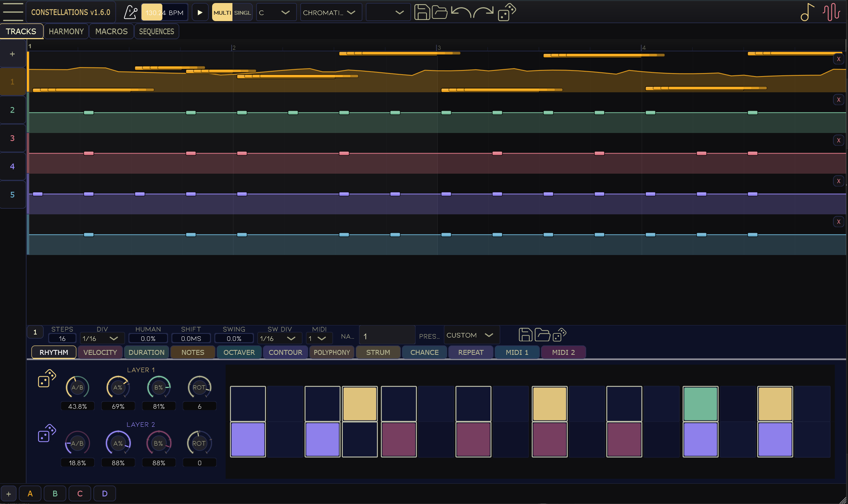The width and height of the screenshot is (848, 504).
Task: Select pattern D button
Action: [x=105, y=493]
